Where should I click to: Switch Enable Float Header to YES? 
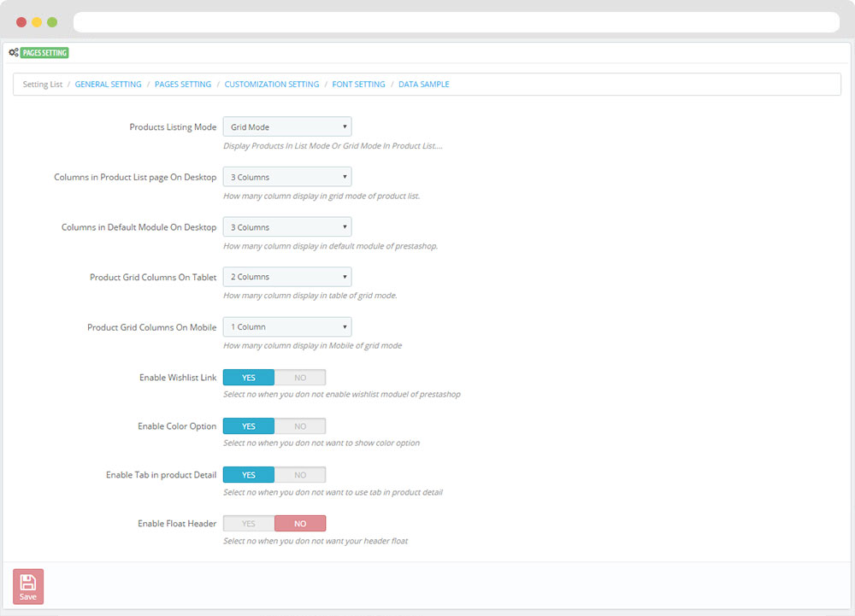(249, 524)
